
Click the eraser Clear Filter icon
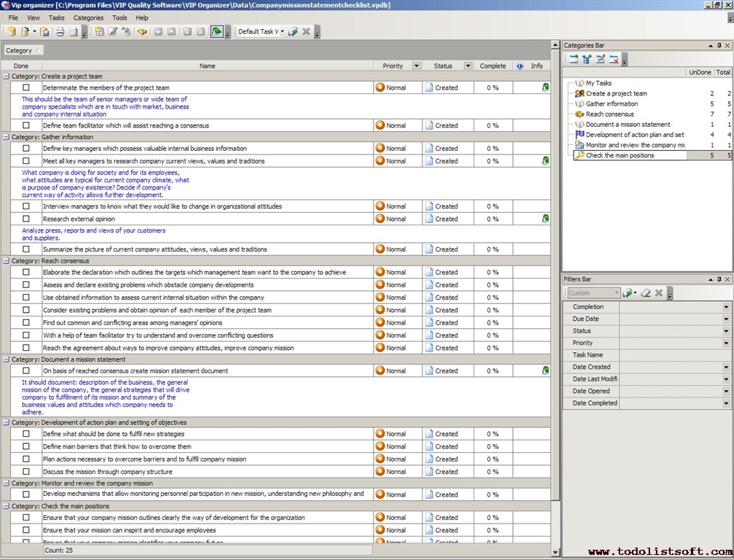point(645,293)
